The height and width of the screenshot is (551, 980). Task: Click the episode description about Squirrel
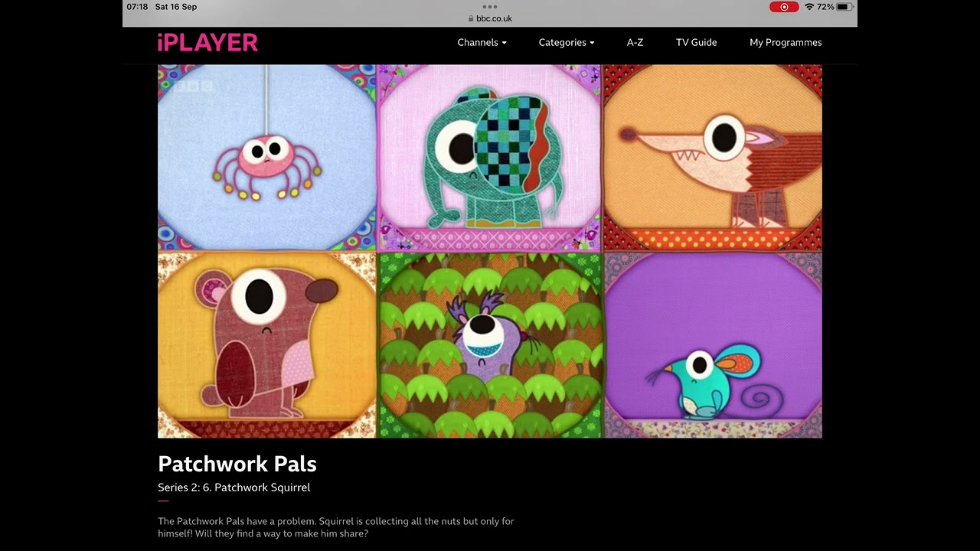[336, 527]
